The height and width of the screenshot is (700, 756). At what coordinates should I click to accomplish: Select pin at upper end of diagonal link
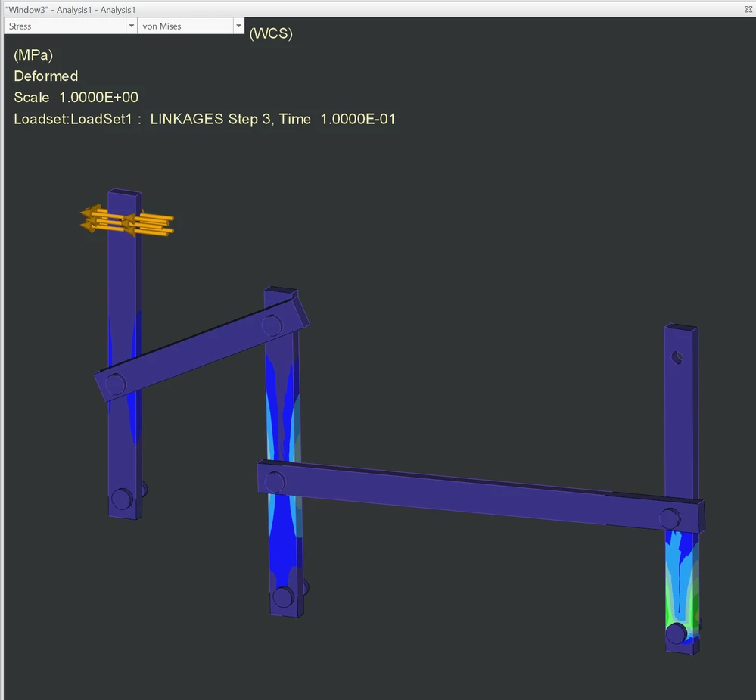272,325
